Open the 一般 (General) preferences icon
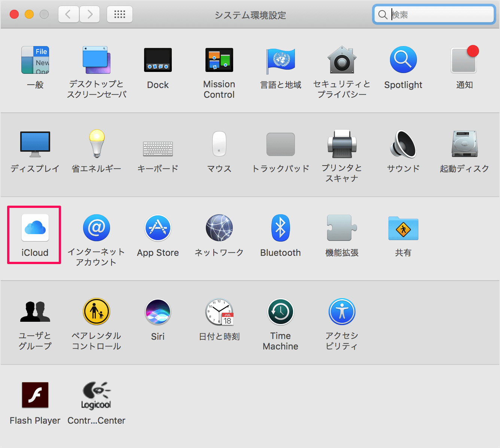The height and width of the screenshot is (448, 500). (x=35, y=60)
